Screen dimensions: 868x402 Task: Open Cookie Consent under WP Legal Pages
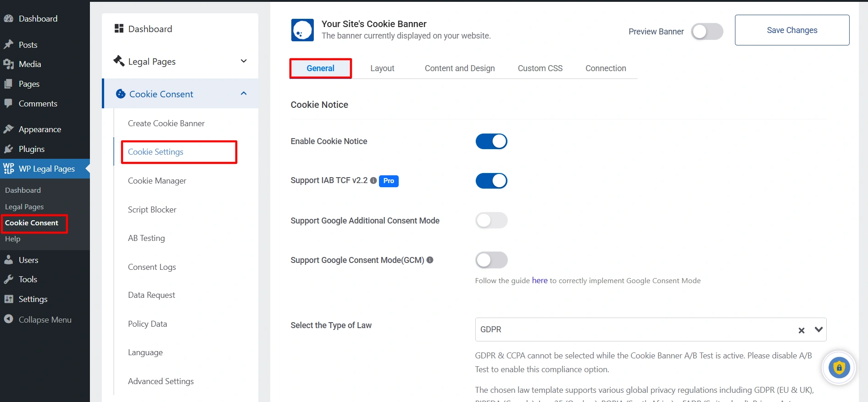click(32, 223)
